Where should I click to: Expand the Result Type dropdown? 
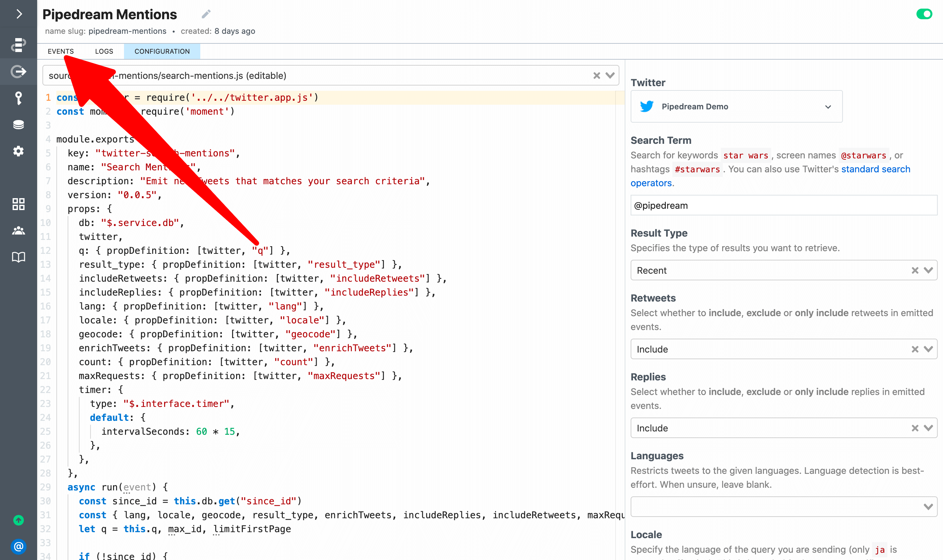(x=929, y=270)
